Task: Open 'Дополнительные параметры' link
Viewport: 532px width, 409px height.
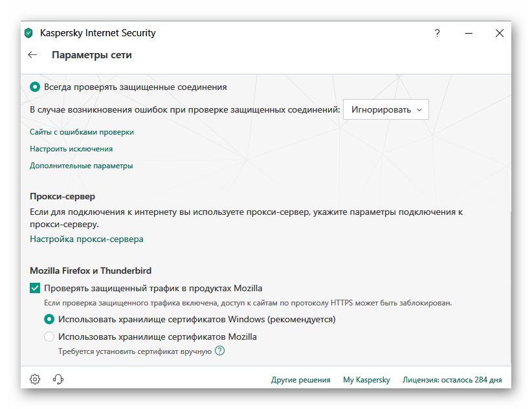Action: pyautogui.click(x=82, y=166)
